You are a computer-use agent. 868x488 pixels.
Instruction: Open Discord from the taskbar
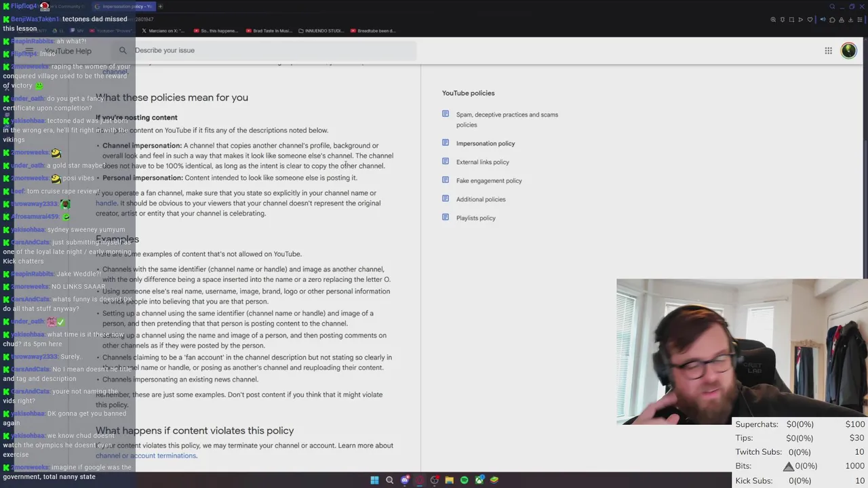pyautogui.click(x=405, y=480)
